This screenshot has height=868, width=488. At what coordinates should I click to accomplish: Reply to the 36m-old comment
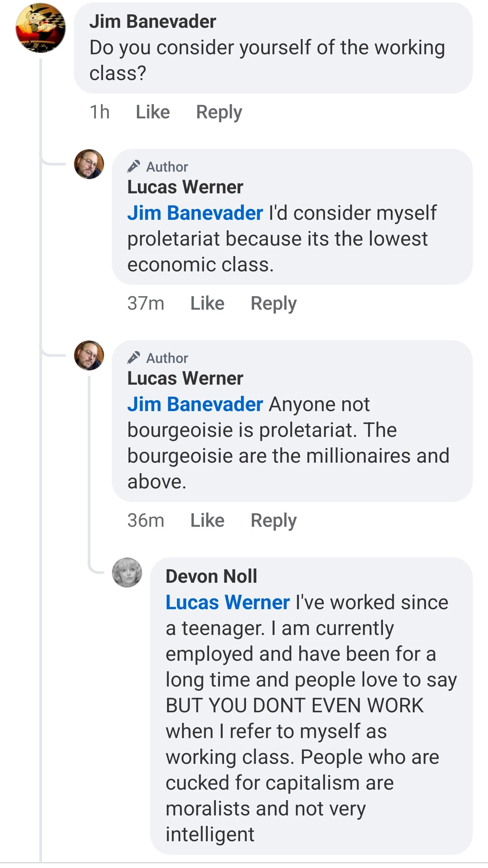[x=273, y=520]
